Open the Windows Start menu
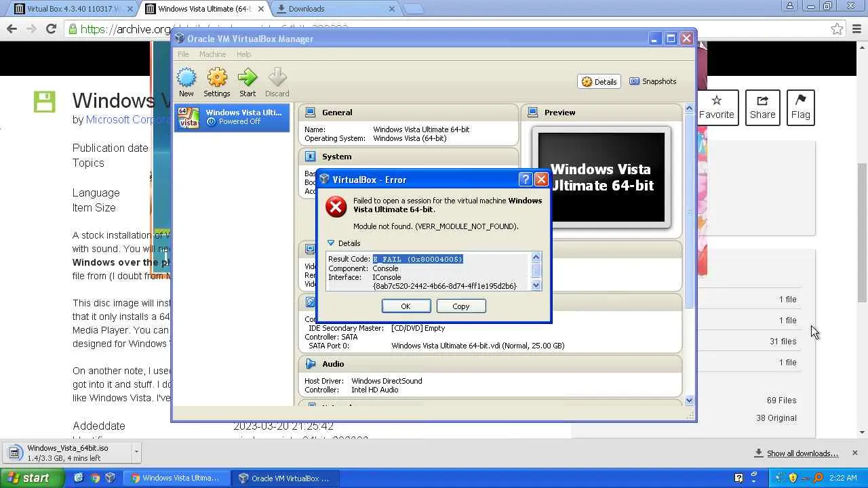This screenshot has height=488, width=868. click(32, 478)
